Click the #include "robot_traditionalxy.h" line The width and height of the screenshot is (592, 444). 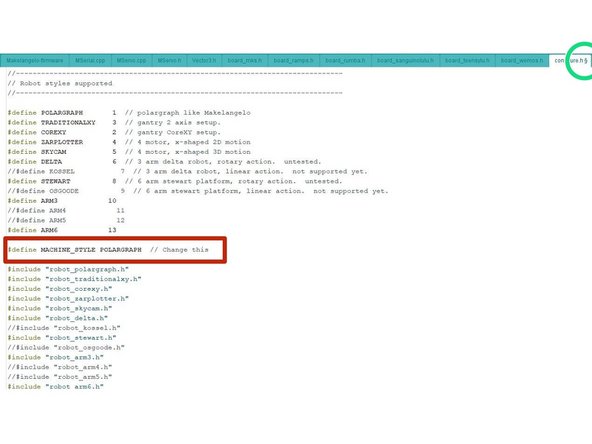click(74, 279)
